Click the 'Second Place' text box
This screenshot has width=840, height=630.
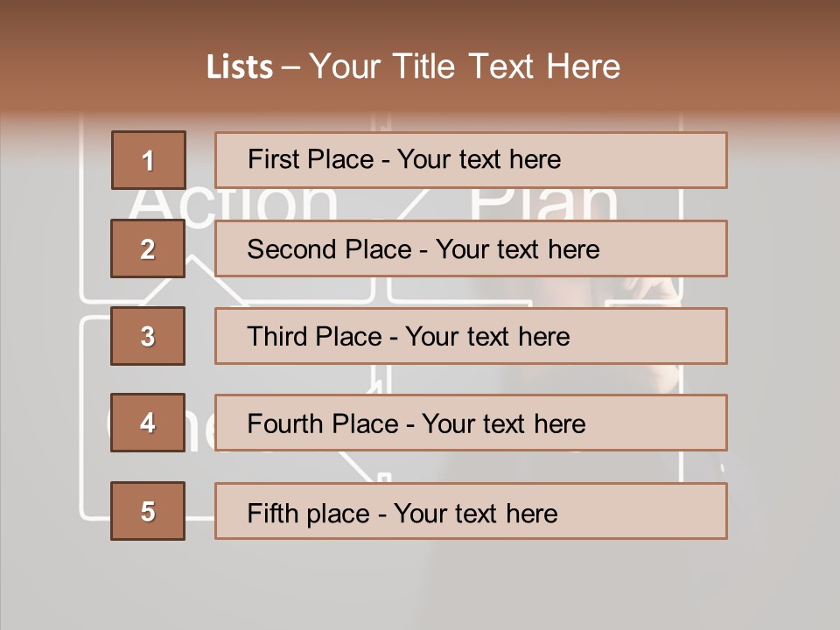click(x=471, y=248)
